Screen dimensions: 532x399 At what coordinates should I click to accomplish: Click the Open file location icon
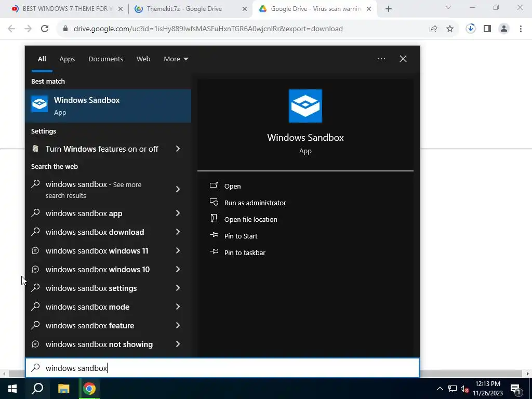pos(214,219)
